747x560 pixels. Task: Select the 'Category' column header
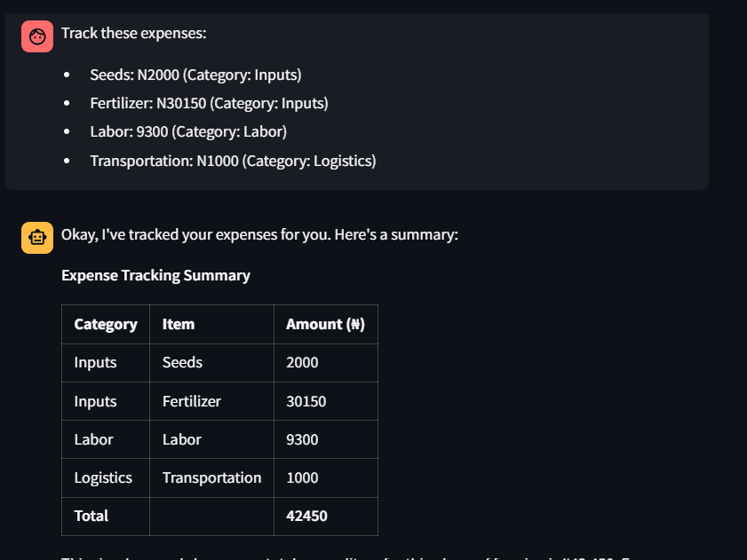(x=105, y=323)
